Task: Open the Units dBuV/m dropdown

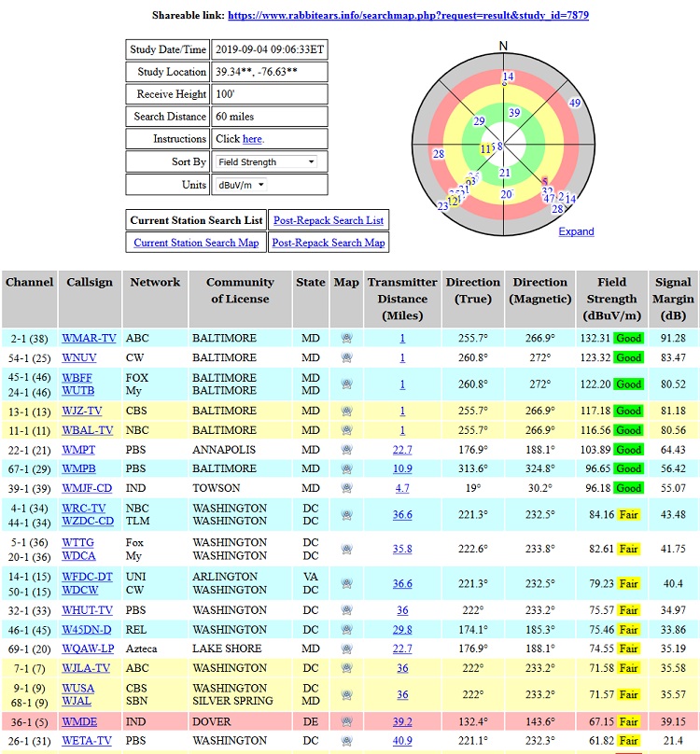Action: point(241,185)
